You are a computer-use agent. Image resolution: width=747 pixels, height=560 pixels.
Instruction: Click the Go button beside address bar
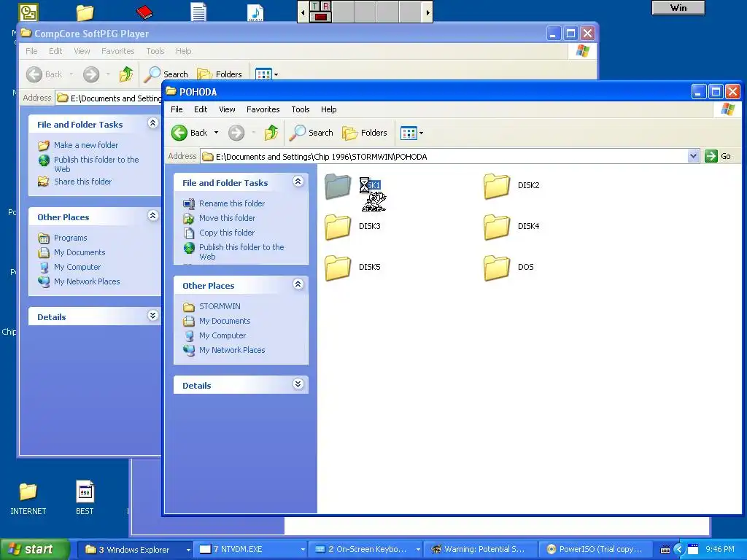pos(718,156)
